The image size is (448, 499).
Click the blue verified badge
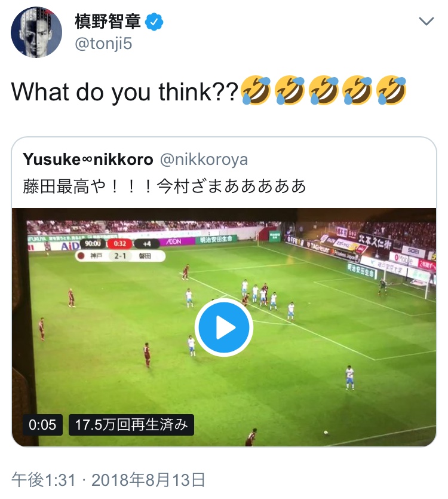[x=155, y=23]
